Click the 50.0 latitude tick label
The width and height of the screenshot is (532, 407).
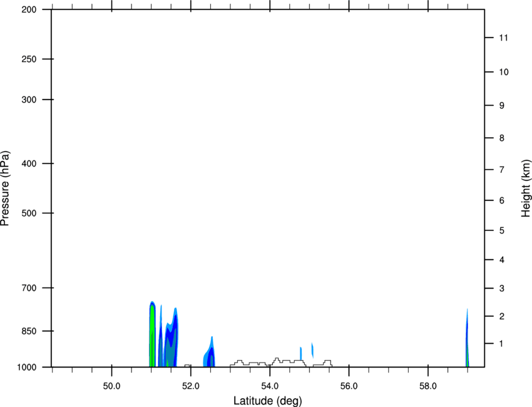pyautogui.click(x=111, y=386)
